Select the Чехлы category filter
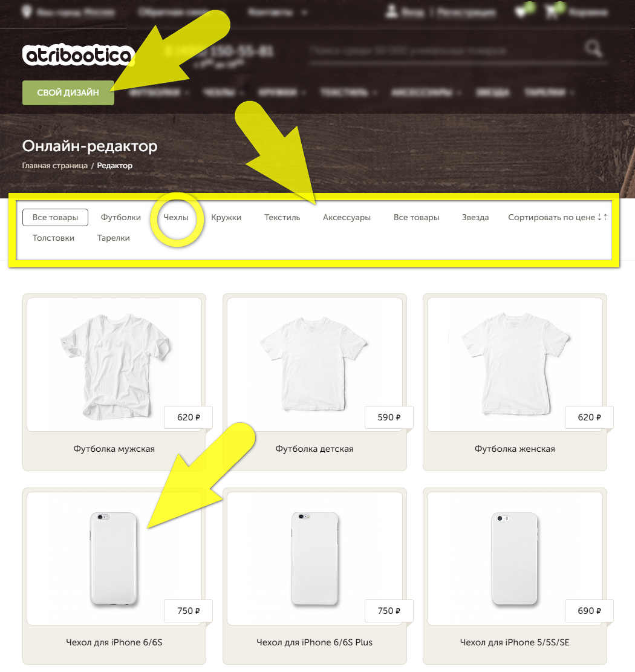Viewport: 635px width, 672px height. point(175,217)
